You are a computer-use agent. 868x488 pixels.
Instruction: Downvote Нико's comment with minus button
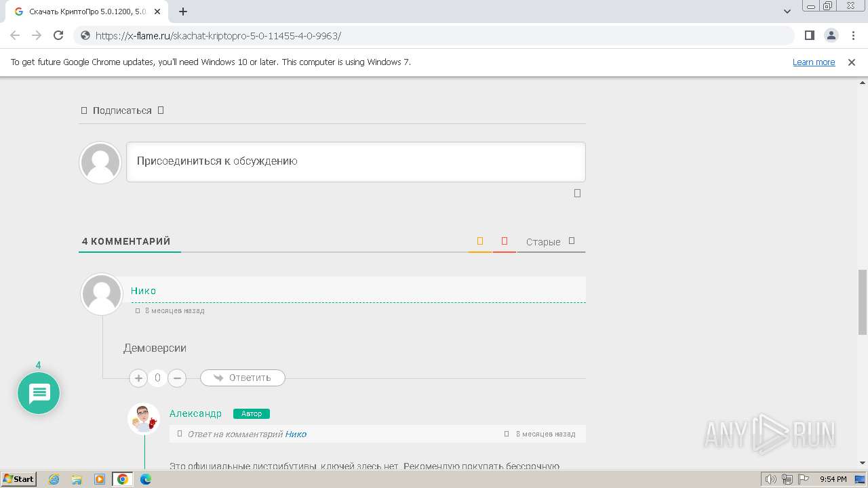(177, 378)
